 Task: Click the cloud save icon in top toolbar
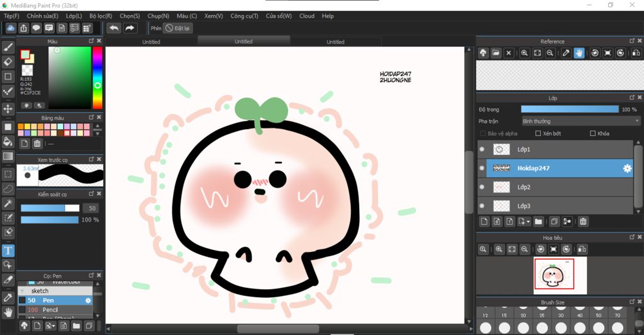(x=11, y=28)
